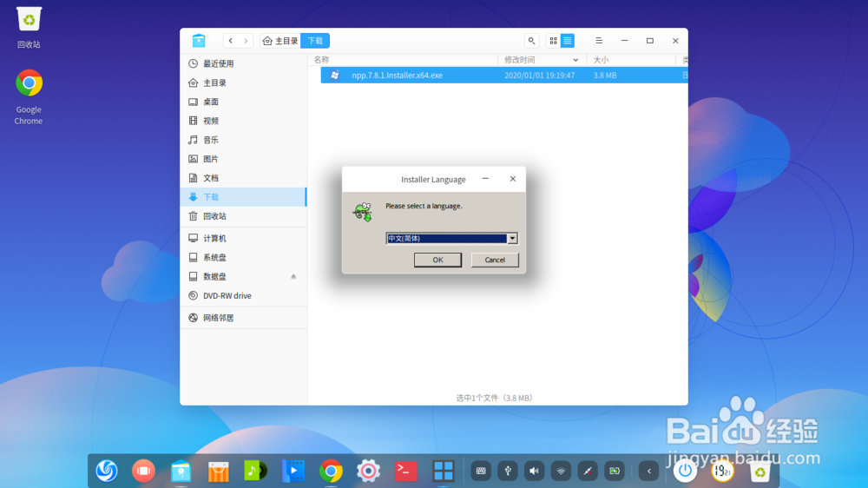Open volume control in tray
868x488 pixels.
click(x=534, y=471)
